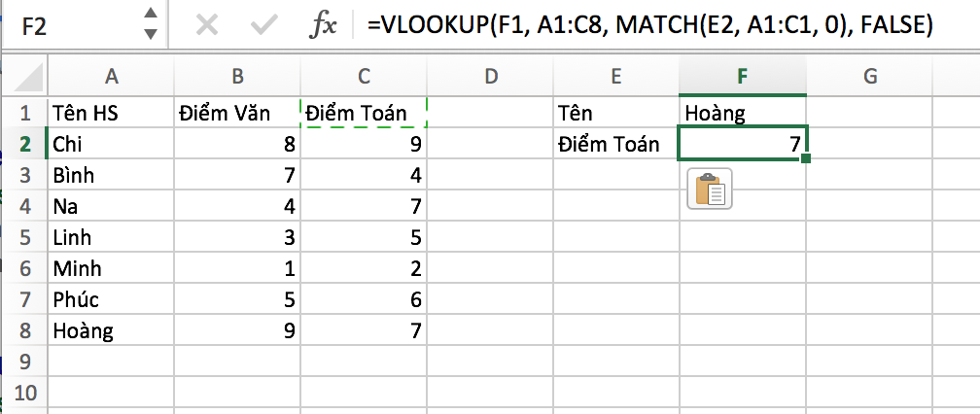Click the select-all triangle at grid corner
Screen dimensions: 980x414
tap(28, 78)
